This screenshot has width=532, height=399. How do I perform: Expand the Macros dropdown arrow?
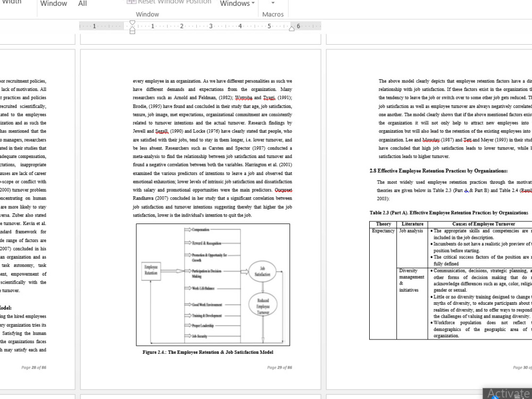[x=273, y=3]
